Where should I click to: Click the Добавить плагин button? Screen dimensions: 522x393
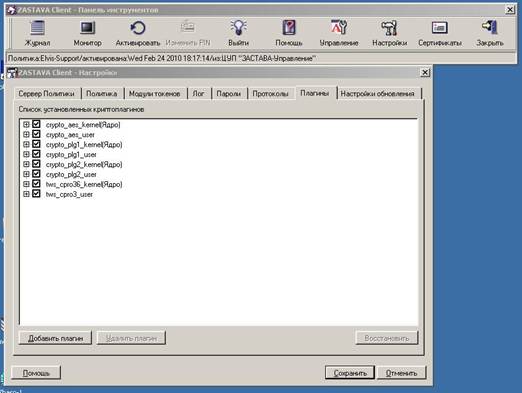click(55, 338)
